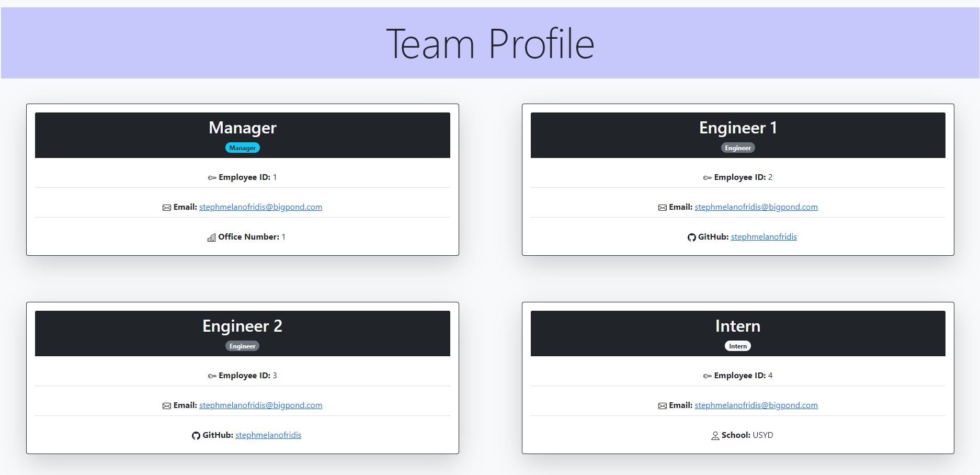Click the Intern badge
The width and height of the screenshot is (980, 475).
click(737, 346)
